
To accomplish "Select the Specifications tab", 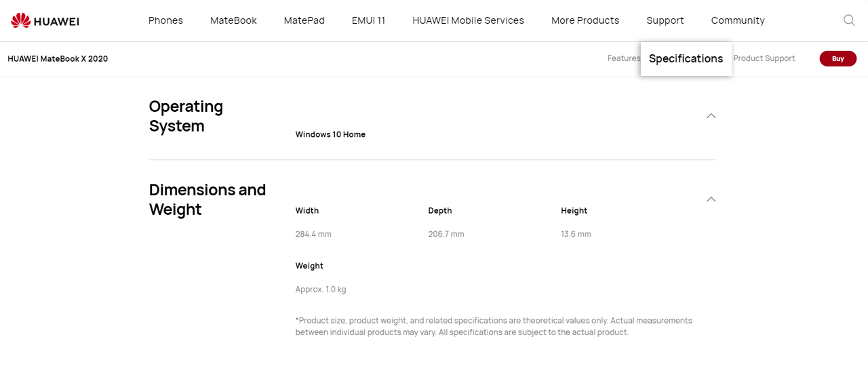I will (x=686, y=59).
